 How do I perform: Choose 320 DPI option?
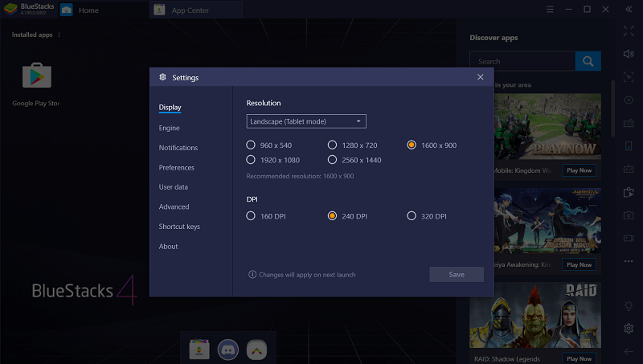coord(412,215)
